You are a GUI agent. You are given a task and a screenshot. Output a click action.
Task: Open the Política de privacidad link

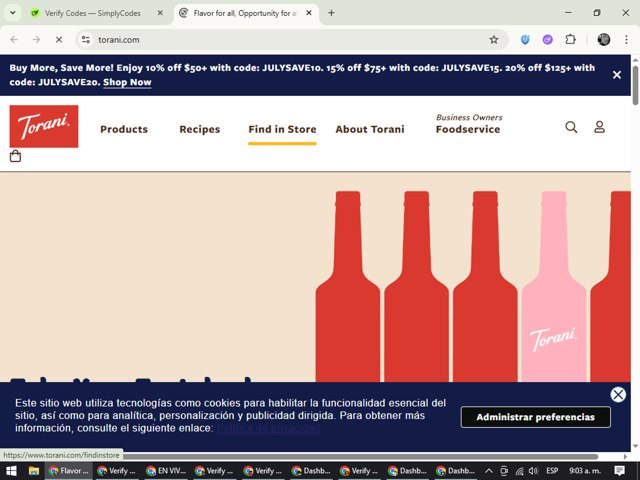(x=268, y=428)
